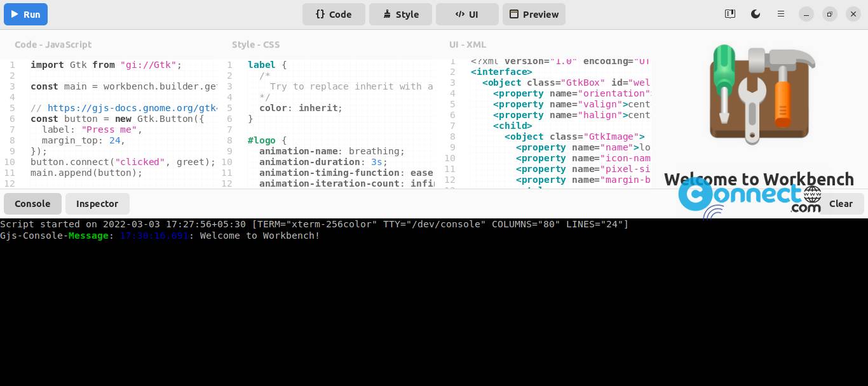Image resolution: width=868 pixels, height=386 pixels.
Task: Toggle the UI panel button
Action: click(467, 14)
